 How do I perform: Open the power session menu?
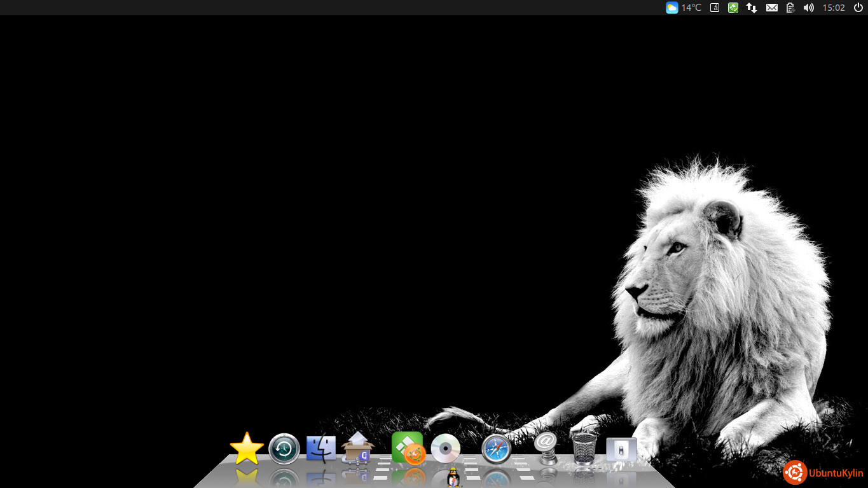(858, 8)
